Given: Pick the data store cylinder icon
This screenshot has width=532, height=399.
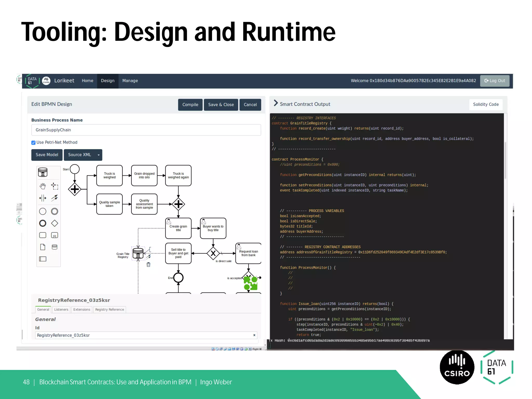Looking at the screenshot, I should 55,247.
